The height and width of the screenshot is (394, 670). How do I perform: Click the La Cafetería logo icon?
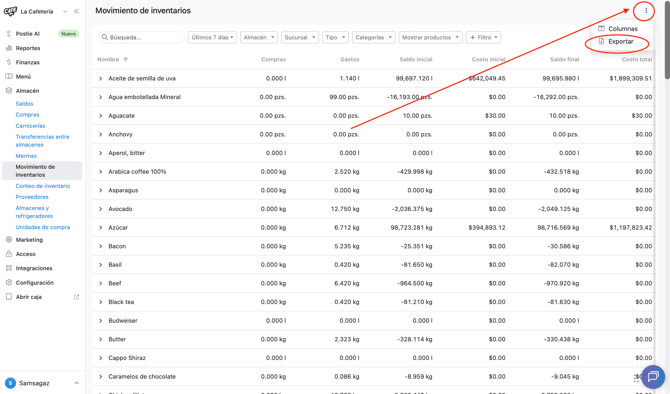[x=10, y=11]
